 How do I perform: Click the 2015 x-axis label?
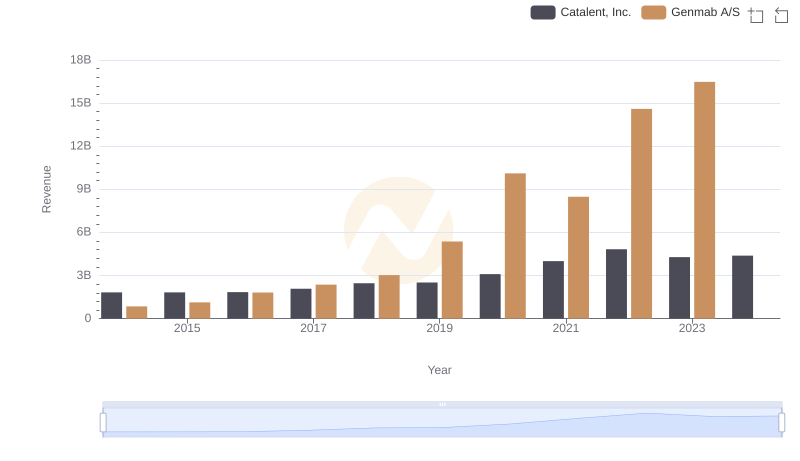(187, 328)
